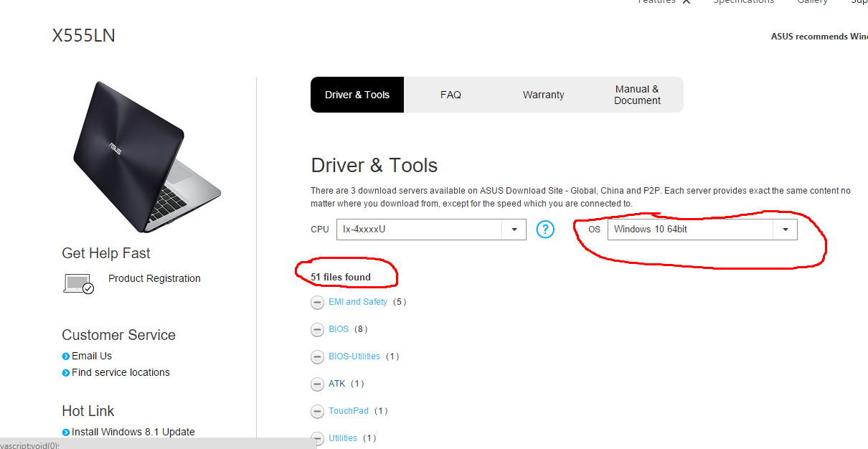Screen dimensions: 868x449
Task: Click Install Windows 8.1 Update link
Action: 133,432
